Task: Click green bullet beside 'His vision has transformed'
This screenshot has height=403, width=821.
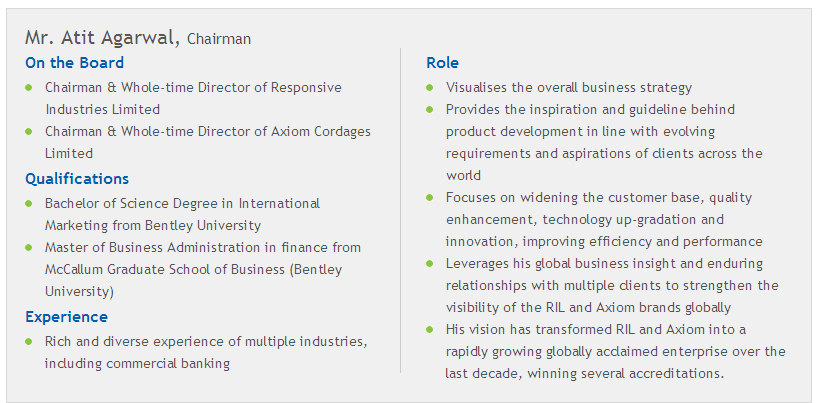Action: (x=430, y=329)
